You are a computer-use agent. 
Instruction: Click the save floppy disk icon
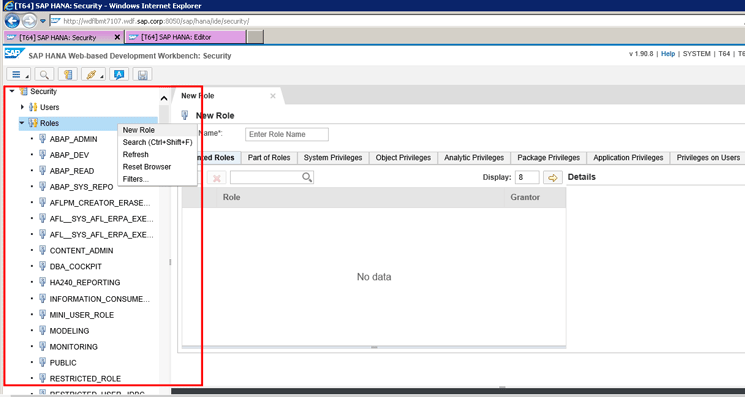tap(142, 75)
